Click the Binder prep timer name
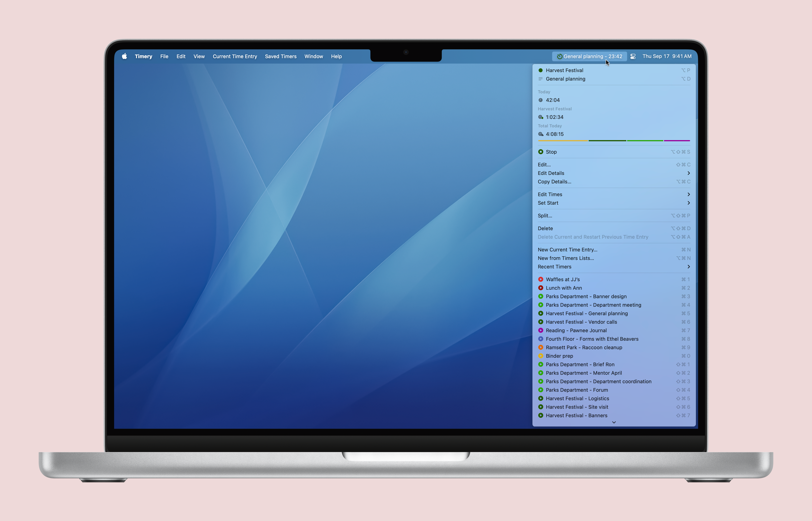 559,356
